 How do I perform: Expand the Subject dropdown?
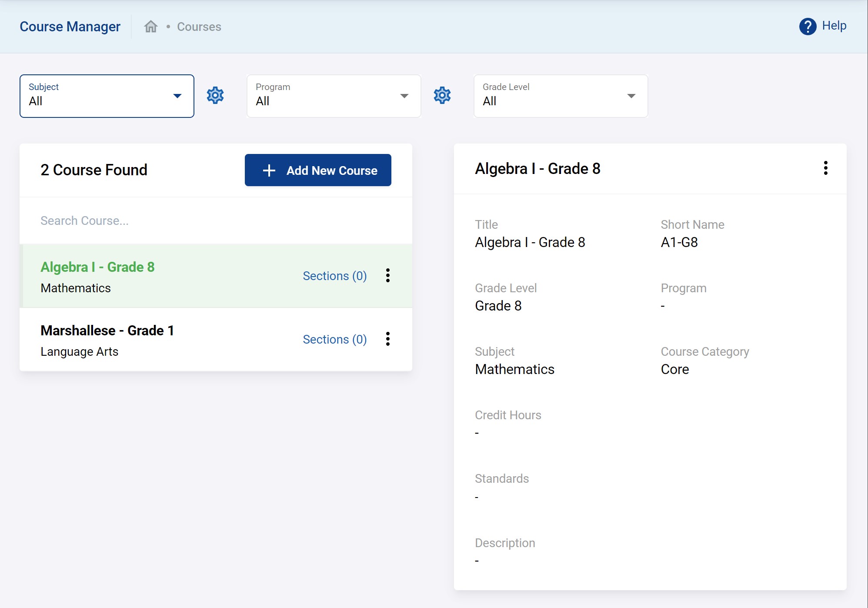coord(107,96)
